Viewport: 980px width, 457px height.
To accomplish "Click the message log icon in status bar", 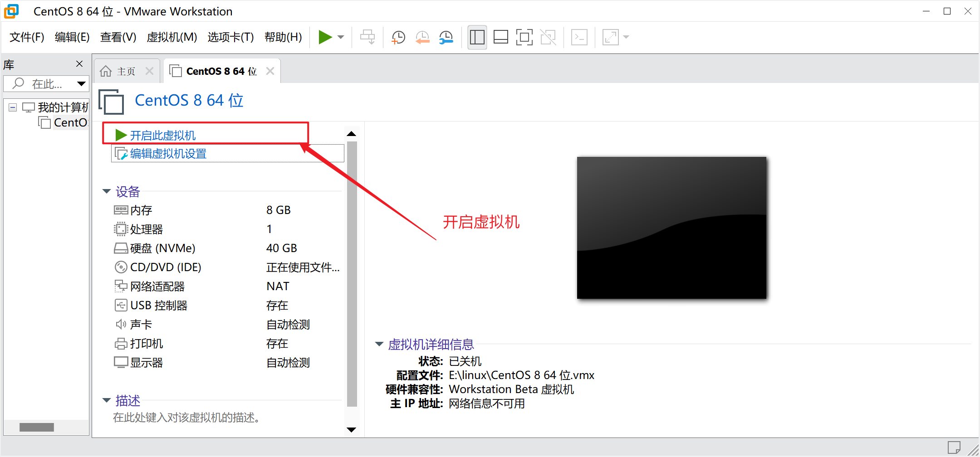I will point(954,447).
